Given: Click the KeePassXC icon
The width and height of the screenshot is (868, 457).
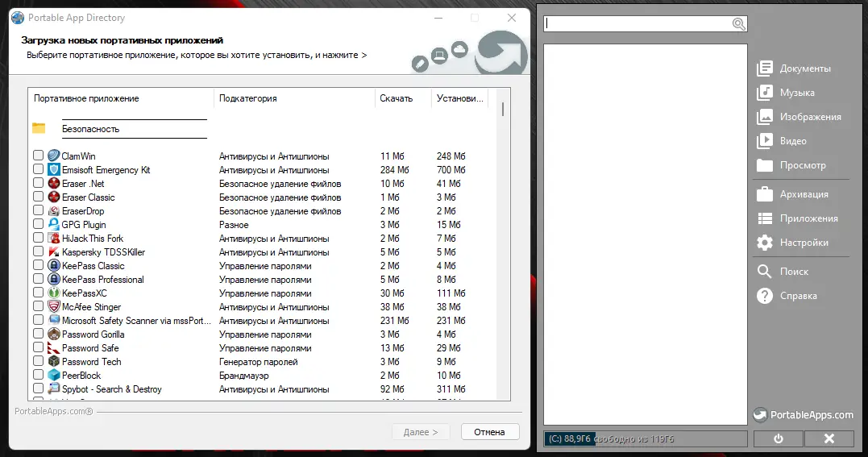Looking at the screenshot, I should [54, 293].
